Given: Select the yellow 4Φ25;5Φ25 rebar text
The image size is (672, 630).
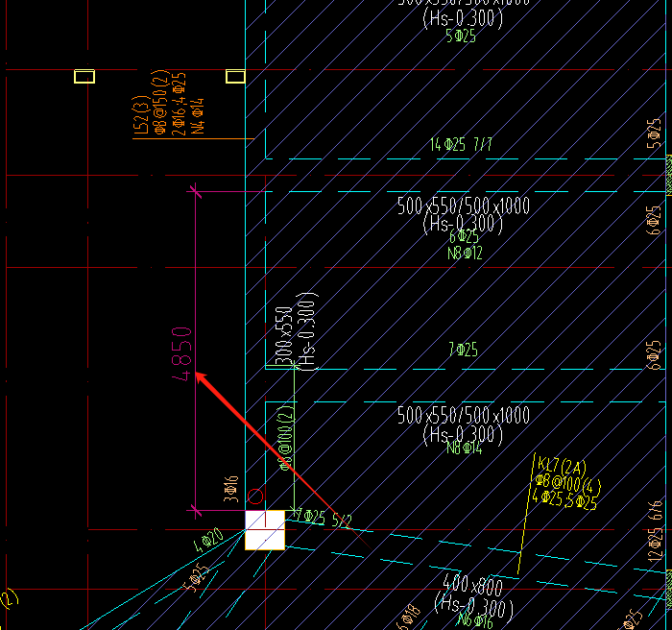Looking at the screenshot, I should coord(564,500).
